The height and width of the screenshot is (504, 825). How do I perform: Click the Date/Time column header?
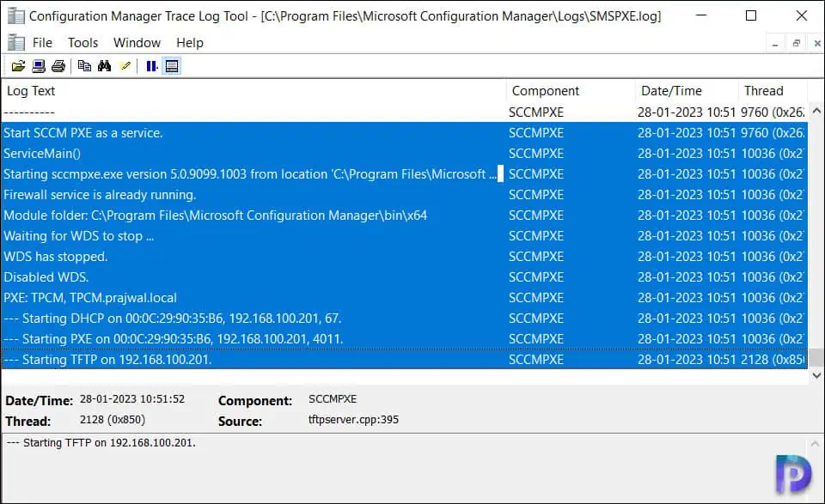(x=687, y=91)
